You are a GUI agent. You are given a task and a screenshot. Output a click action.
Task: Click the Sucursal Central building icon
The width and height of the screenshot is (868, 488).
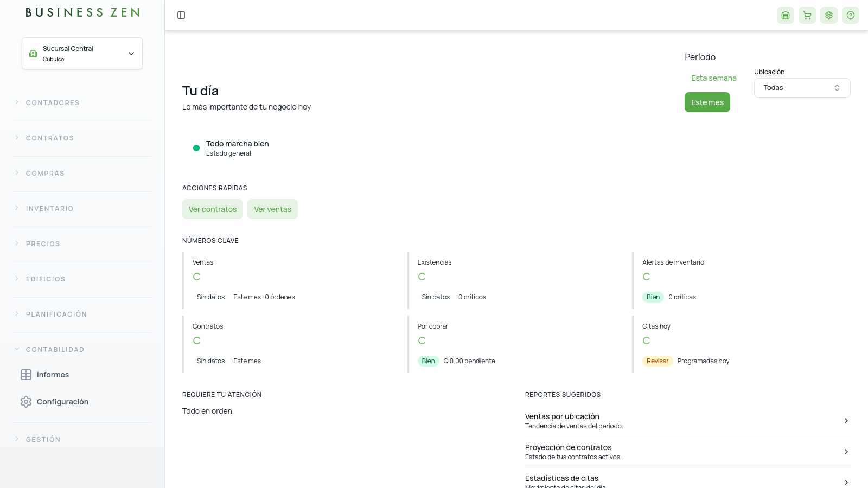33,54
